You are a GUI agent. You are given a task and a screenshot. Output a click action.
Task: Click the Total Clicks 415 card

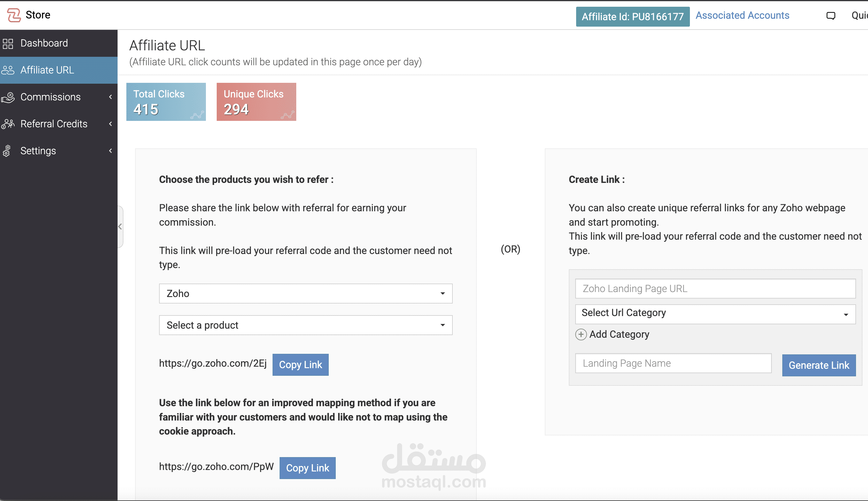(166, 102)
